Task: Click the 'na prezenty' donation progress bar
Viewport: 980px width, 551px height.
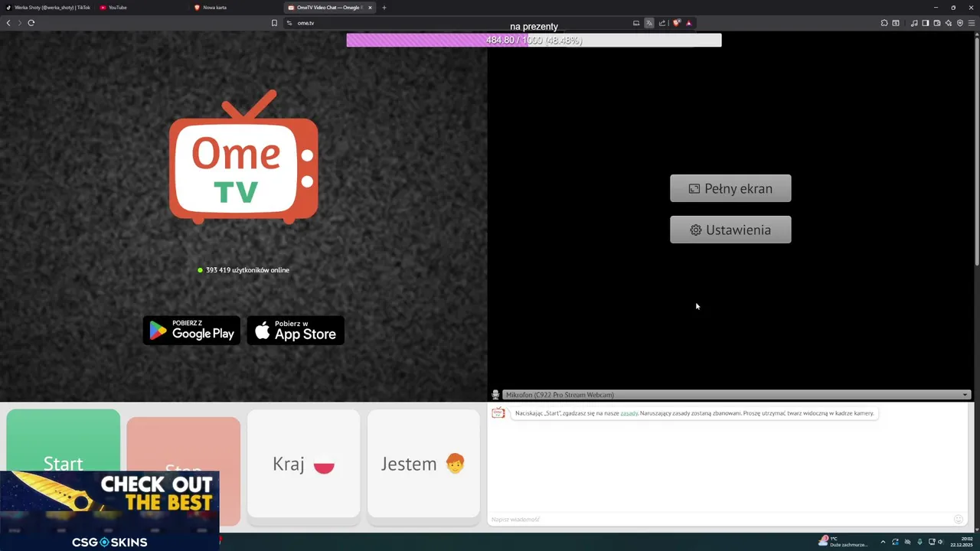Action: coord(534,40)
